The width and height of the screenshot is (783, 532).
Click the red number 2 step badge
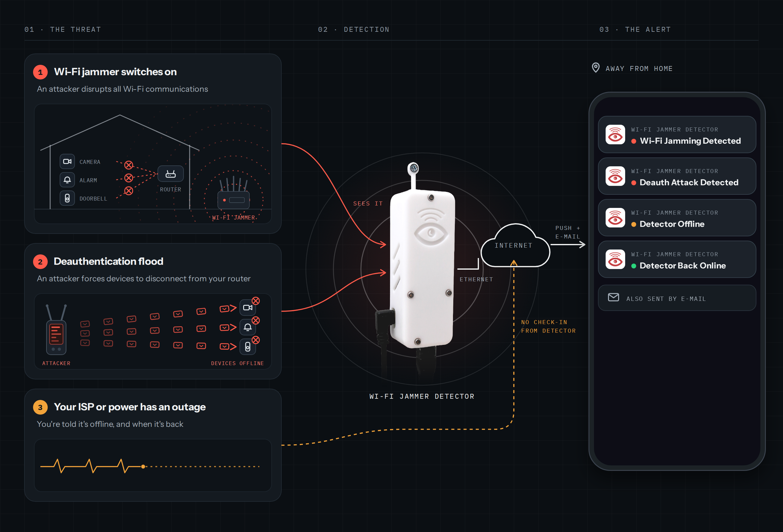(40, 262)
